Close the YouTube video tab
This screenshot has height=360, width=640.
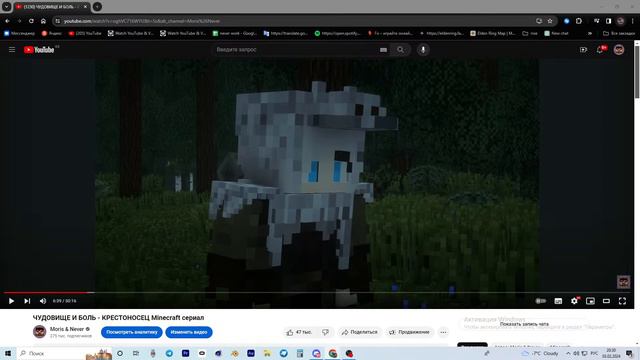tap(85, 7)
